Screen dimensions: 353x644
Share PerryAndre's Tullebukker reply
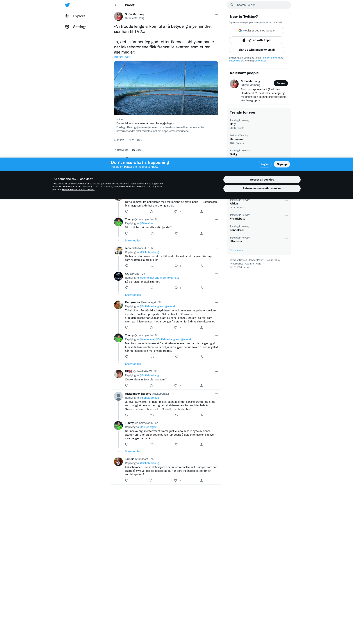201,327
